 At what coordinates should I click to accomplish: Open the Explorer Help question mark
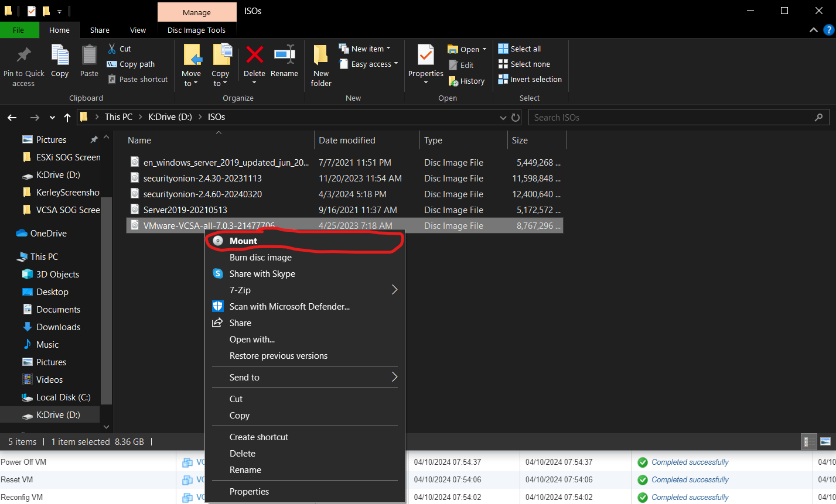(828, 30)
